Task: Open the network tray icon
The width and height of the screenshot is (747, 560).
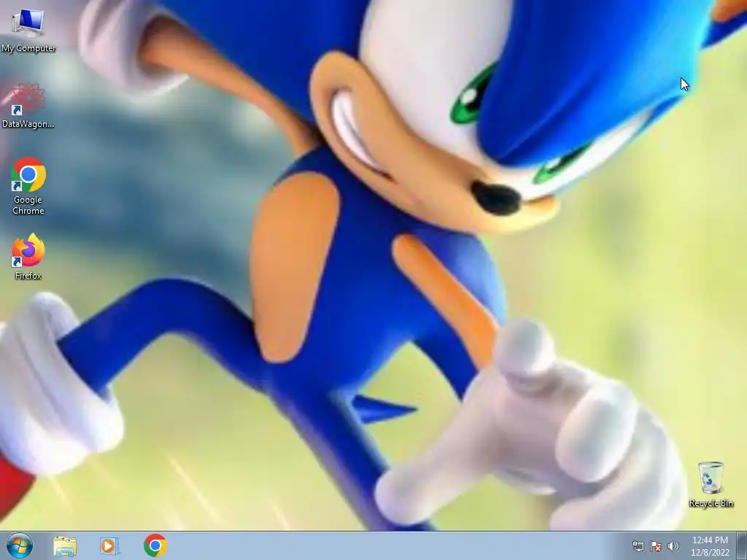Action: [x=638, y=546]
